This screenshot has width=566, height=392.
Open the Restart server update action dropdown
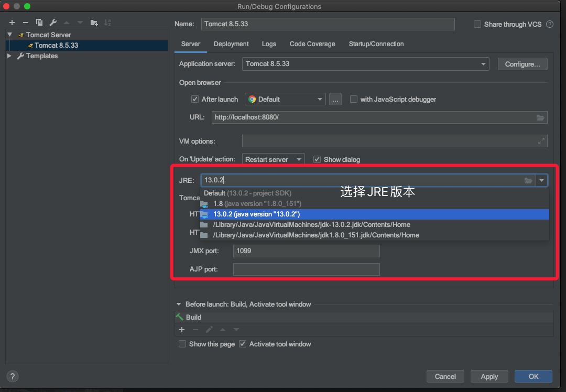pyautogui.click(x=273, y=159)
